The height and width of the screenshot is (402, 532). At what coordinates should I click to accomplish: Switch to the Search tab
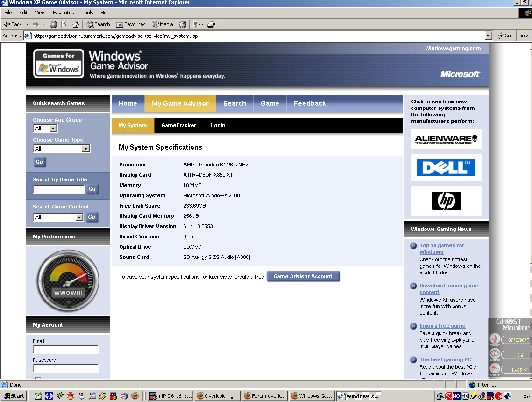click(234, 103)
